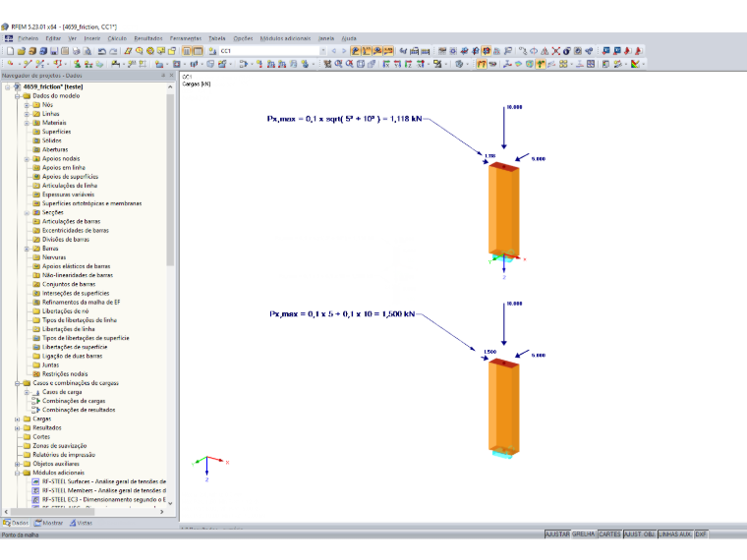Viewport: 747px width, 560px height.
Task: Toggle the navigator panel display icon
Action: tap(187, 51)
